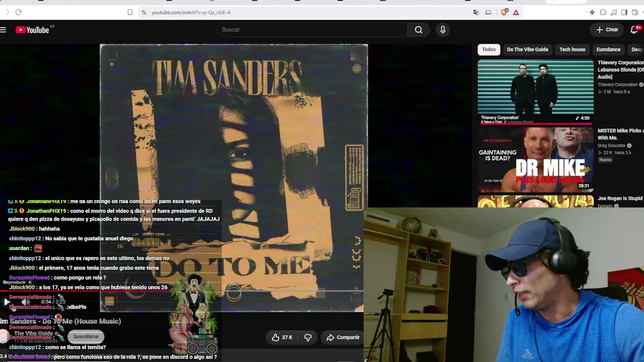Open the Leo AI sparkle icon in the toolbar
The width and height of the screenshot is (644, 362).
coord(592,12)
